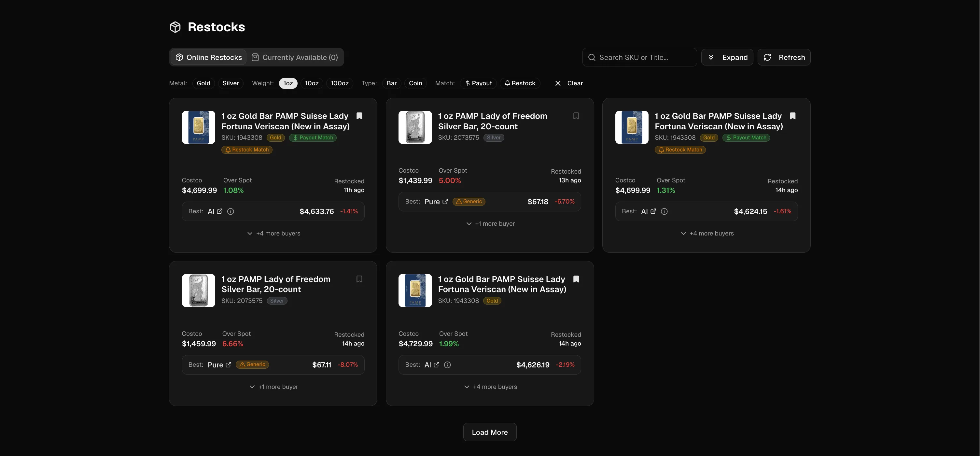The height and width of the screenshot is (456, 980).
Task: Click Generic warning badge on $67.18 row
Action: click(x=469, y=201)
